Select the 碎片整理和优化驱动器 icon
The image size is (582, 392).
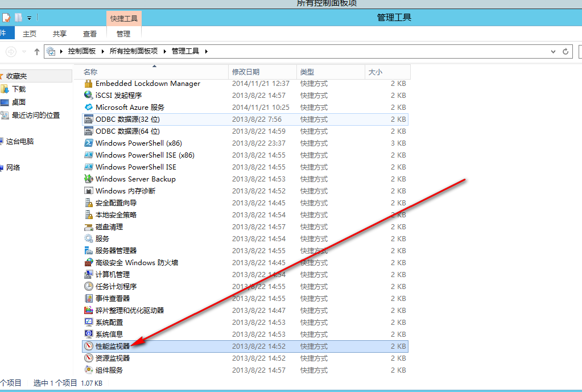(89, 310)
